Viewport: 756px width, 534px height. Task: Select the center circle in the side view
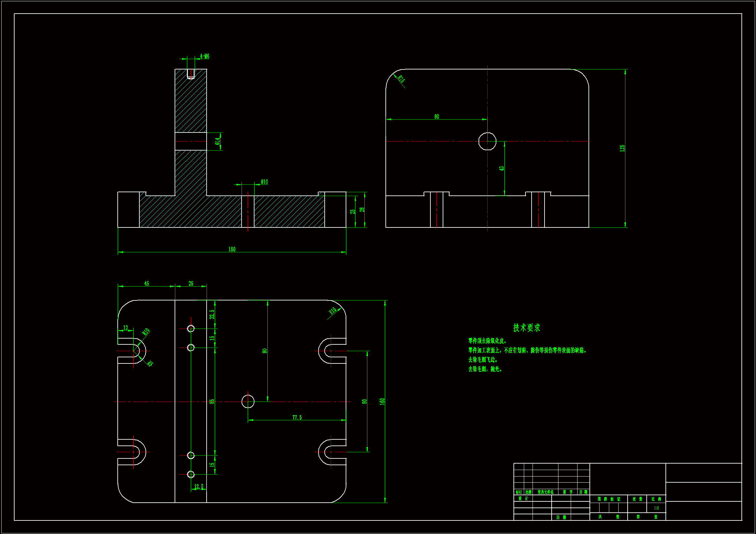coord(487,141)
